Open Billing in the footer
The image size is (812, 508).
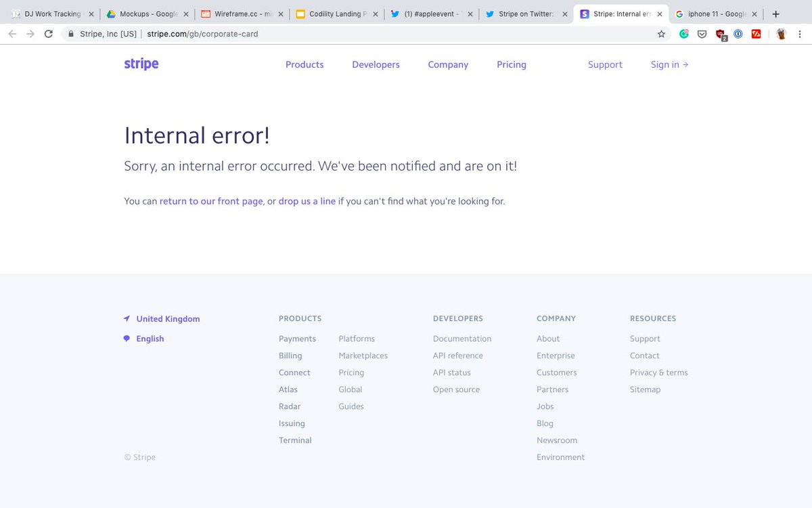(290, 356)
